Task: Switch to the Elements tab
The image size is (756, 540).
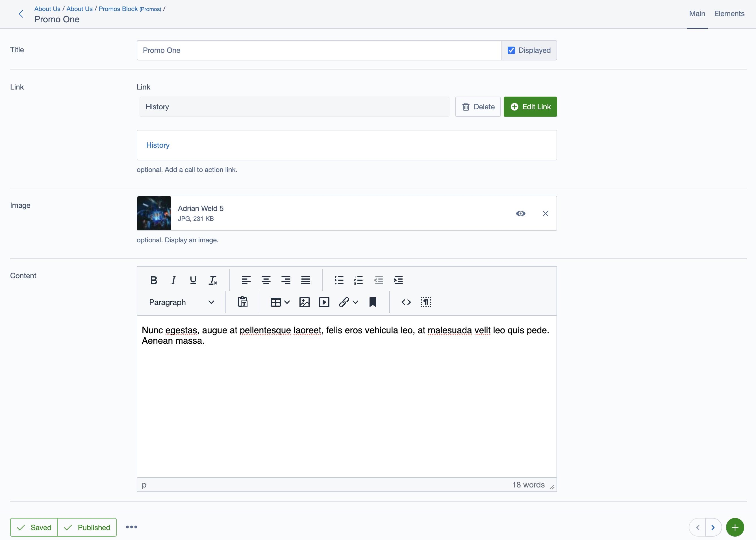Action: (729, 14)
